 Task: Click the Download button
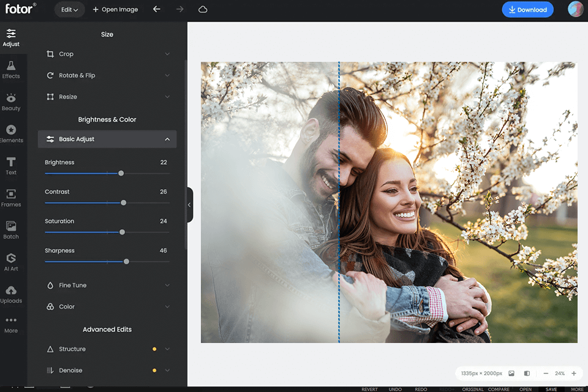coord(527,10)
